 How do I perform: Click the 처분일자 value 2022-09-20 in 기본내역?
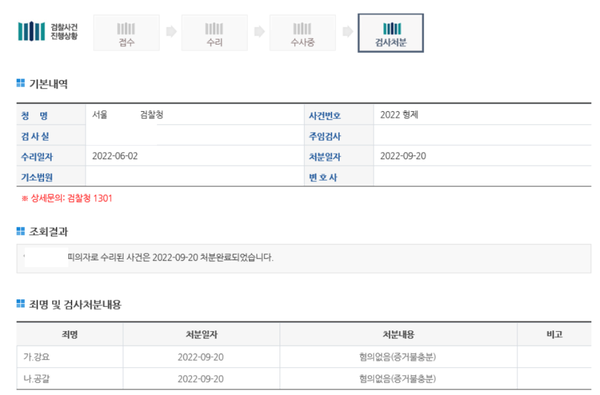(403, 156)
